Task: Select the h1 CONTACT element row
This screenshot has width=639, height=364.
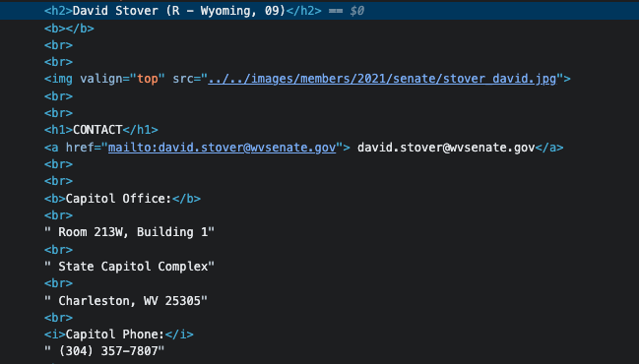Action: point(101,130)
